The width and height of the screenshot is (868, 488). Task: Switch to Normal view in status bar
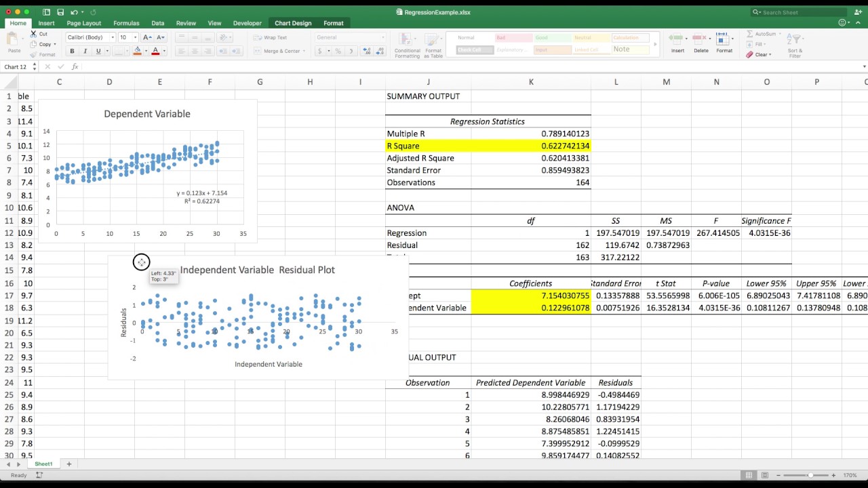tap(749, 475)
